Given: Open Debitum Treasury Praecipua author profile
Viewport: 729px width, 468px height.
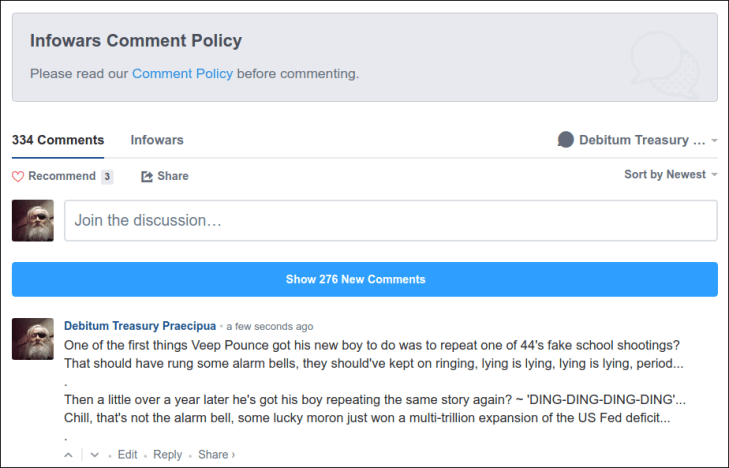Looking at the screenshot, I should (x=139, y=326).
